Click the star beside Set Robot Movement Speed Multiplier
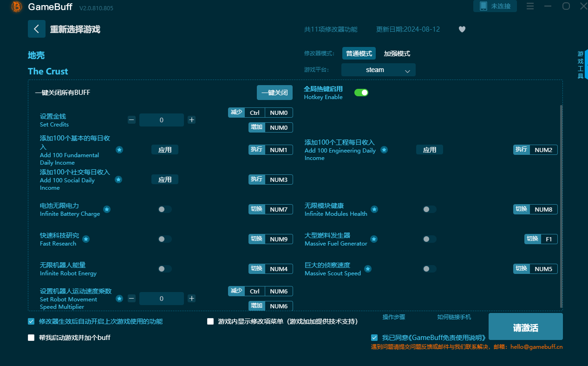Viewport: 588px width, 366px height. tap(120, 299)
